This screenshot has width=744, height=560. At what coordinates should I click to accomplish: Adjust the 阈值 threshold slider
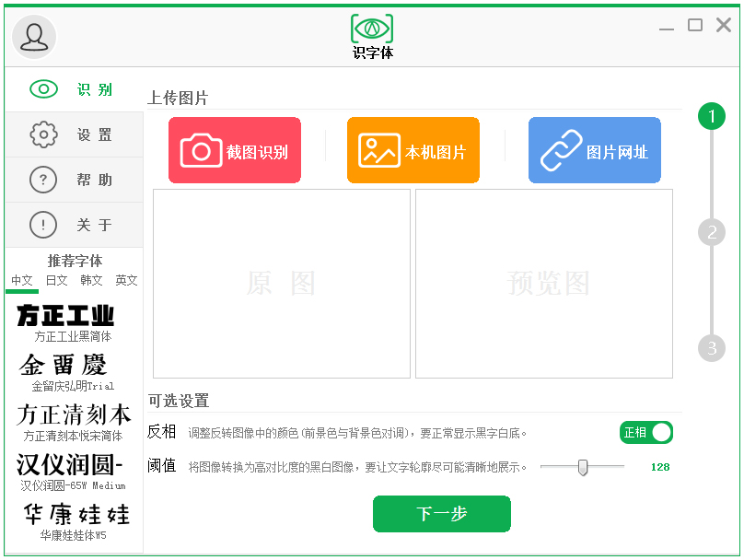[x=582, y=467]
